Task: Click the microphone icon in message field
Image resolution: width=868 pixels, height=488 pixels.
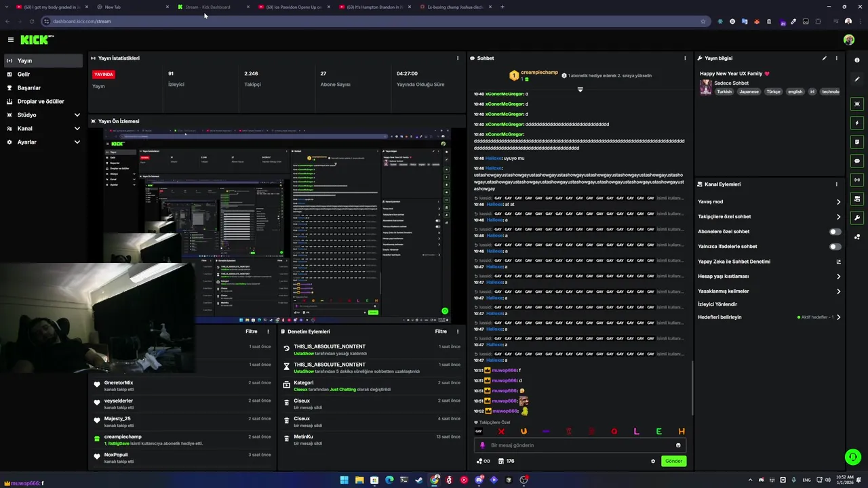Action: point(483,445)
